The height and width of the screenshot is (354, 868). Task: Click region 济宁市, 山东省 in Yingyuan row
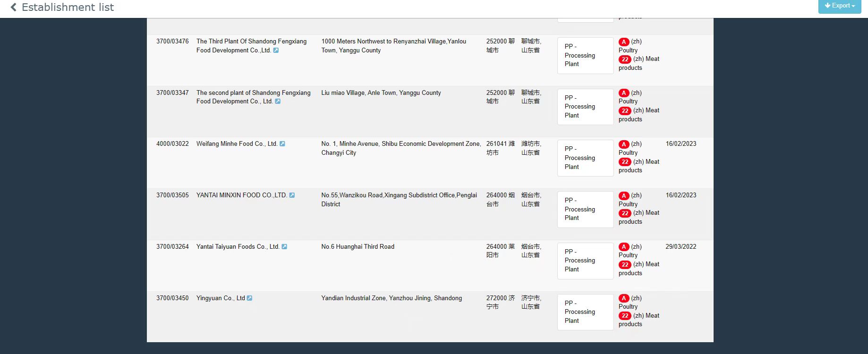531,303
